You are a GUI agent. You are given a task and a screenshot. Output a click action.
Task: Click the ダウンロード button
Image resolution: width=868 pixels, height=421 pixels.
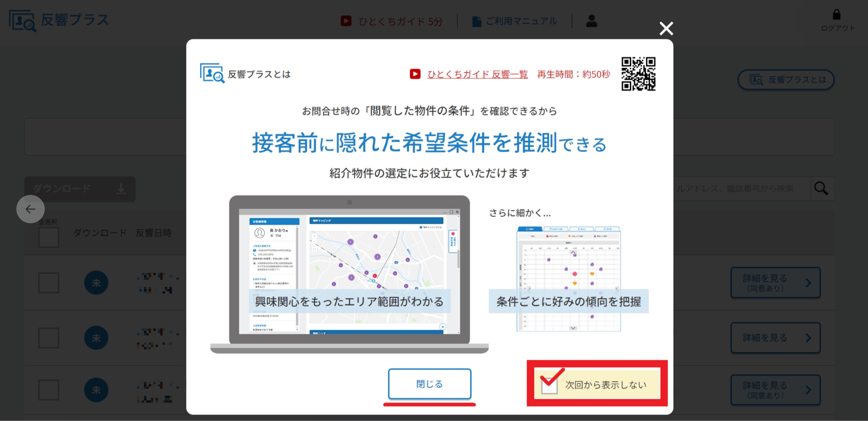point(80,189)
